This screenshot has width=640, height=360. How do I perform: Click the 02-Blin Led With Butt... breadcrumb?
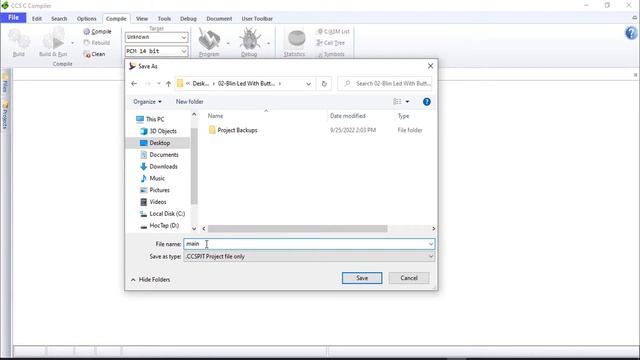[x=246, y=83]
